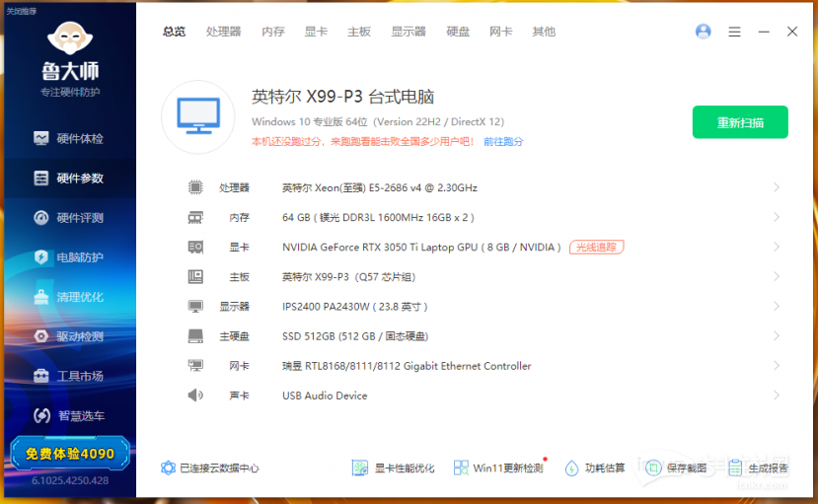Open 清理优化 cleanup section
The width and height of the screenshot is (818, 504).
(69, 297)
